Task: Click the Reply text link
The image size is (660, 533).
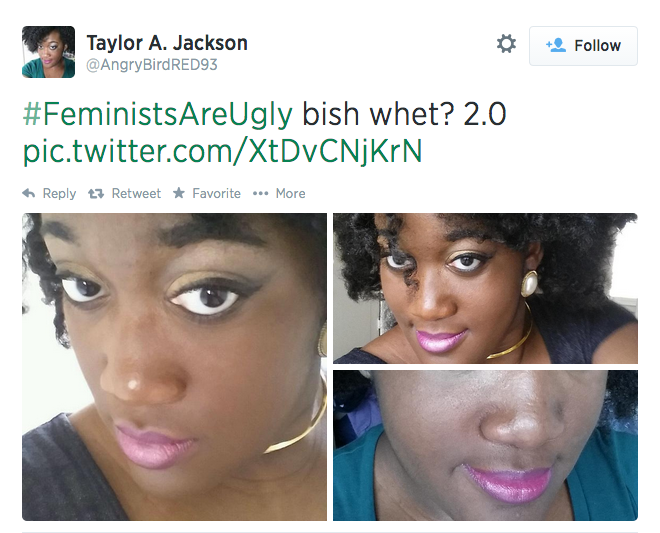Action: [x=59, y=193]
